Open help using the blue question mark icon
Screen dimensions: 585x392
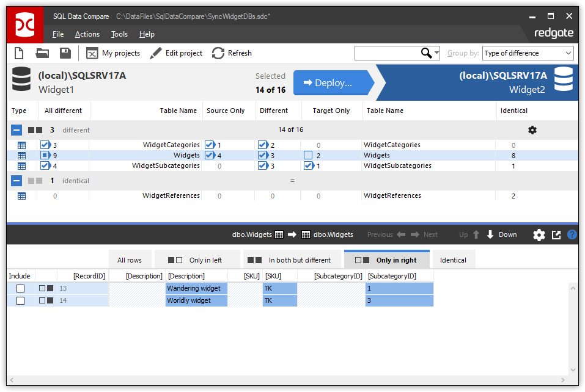pyautogui.click(x=572, y=234)
